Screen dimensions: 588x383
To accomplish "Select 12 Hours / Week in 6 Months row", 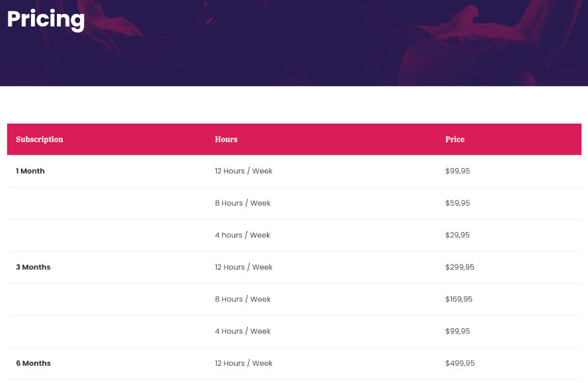I will [244, 363].
